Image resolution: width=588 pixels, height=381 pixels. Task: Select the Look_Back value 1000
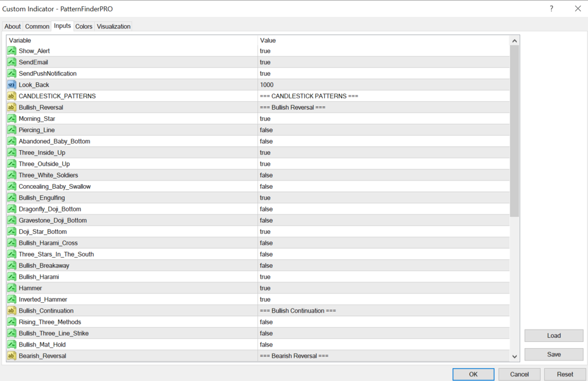coord(267,85)
